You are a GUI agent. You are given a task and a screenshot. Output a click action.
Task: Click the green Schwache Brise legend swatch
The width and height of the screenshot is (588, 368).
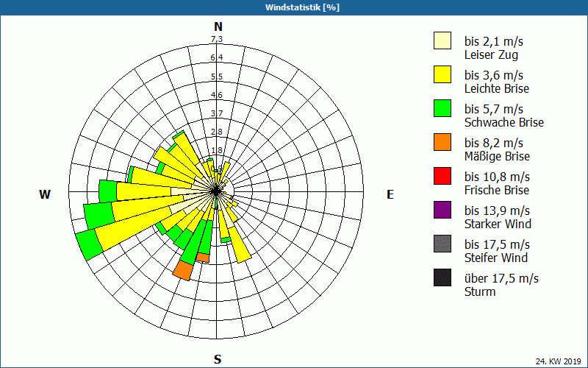coord(442,108)
